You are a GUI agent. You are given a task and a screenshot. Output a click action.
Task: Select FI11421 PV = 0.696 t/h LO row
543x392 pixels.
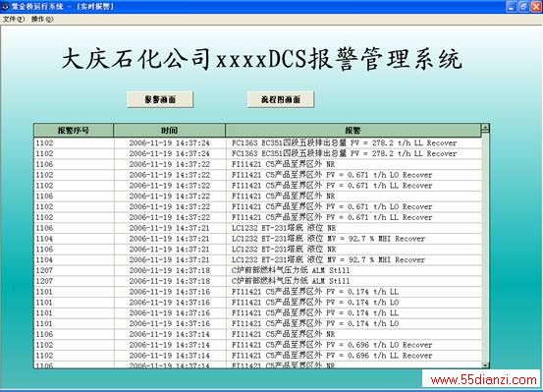coord(257,345)
